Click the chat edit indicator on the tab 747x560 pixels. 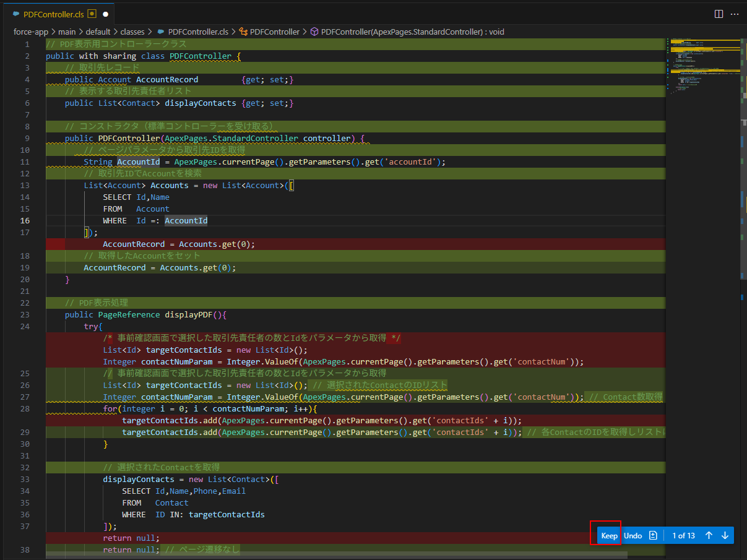pos(92,14)
